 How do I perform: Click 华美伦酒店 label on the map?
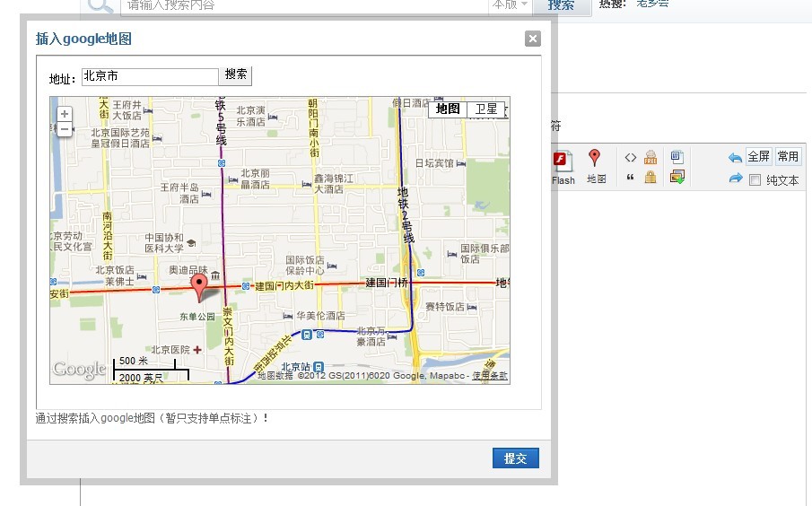click(320, 316)
